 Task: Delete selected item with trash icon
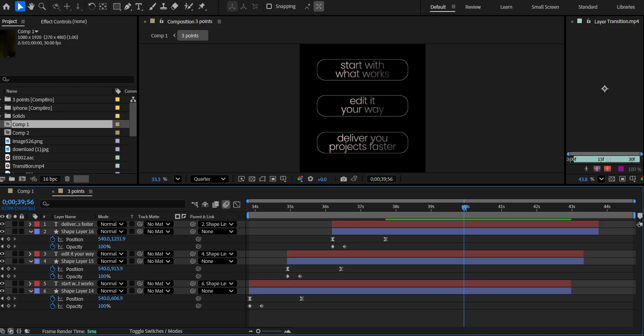(67, 179)
